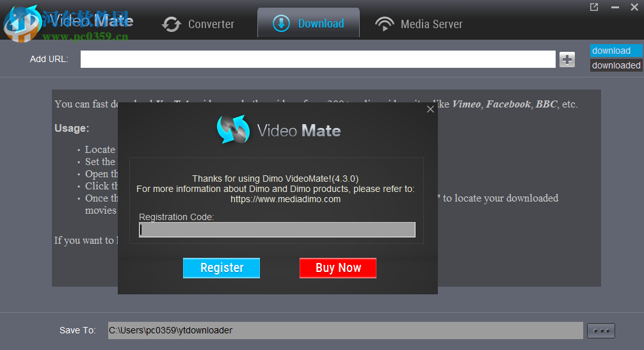Close the registration dialog
The width and height of the screenshot is (644, 350).
[430, 109]
